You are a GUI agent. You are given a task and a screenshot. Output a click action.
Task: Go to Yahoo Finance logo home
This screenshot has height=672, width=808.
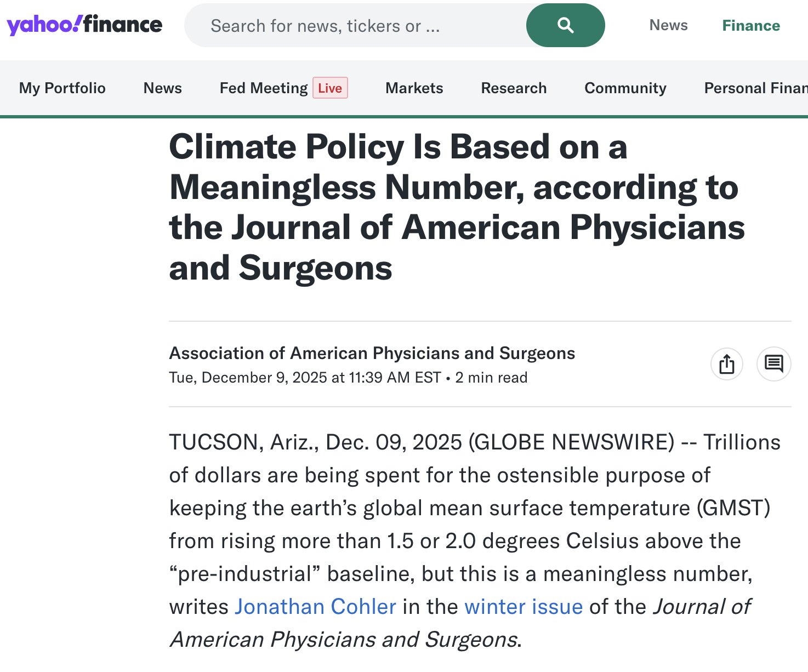[84, 25]
